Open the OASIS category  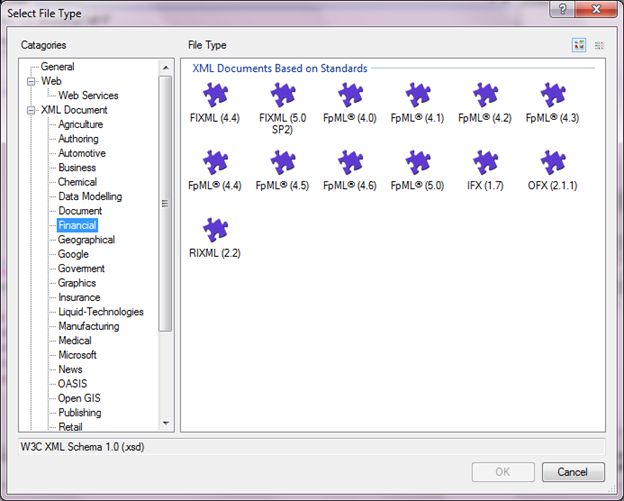coord(72,384)
